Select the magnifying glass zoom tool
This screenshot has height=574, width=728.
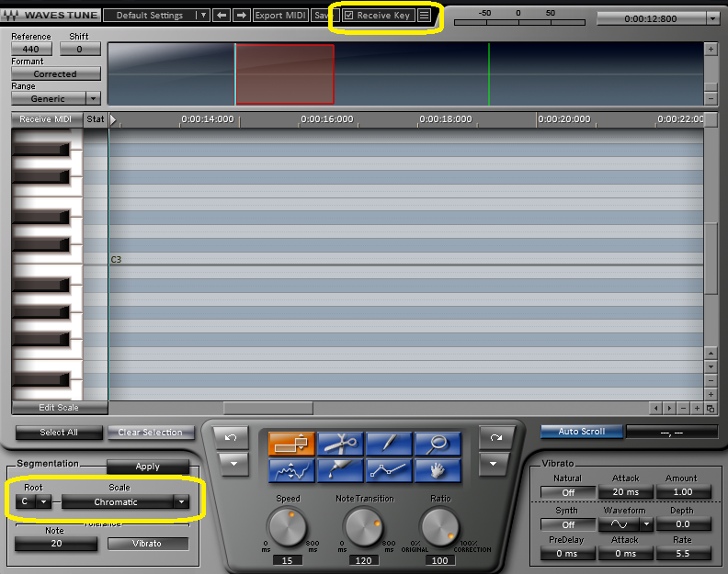tap(438, 444)
